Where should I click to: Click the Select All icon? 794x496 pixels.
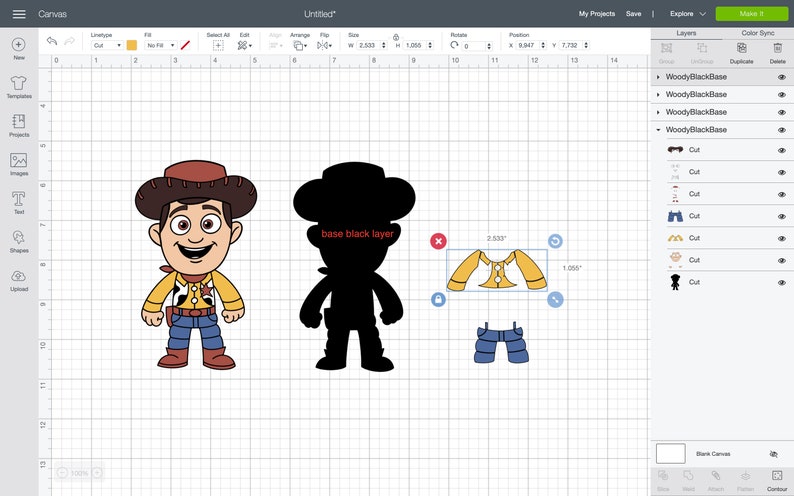pyautogui.click(x=218, y=46)
